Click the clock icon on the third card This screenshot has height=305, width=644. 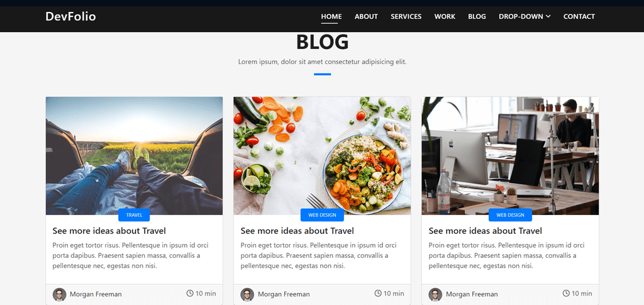(566, 293)
